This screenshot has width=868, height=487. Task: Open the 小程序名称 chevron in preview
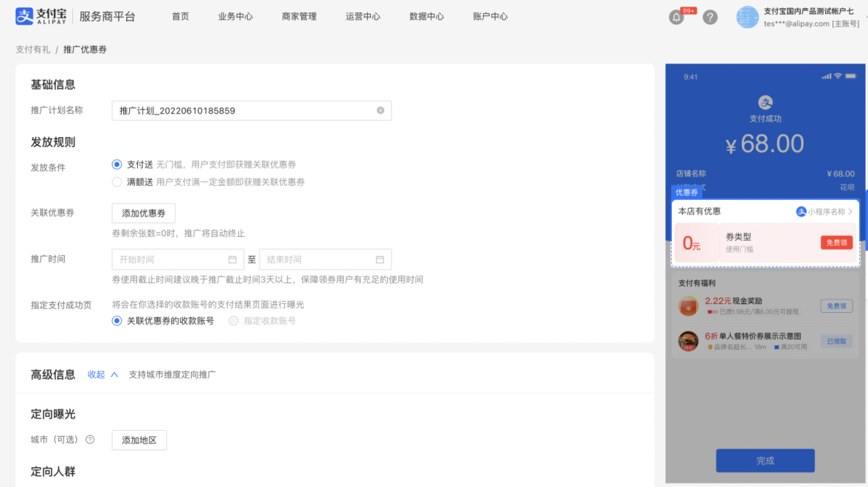tap(850, 212)
